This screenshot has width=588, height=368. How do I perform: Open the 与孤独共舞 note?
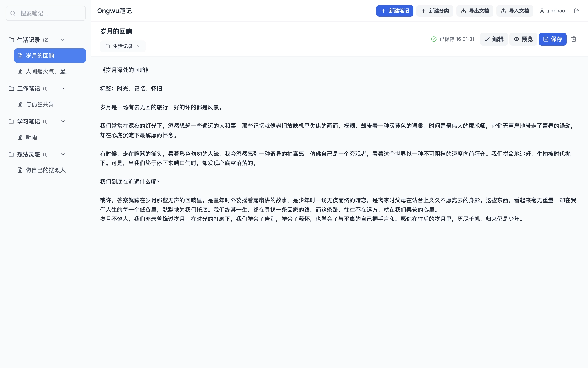click(x=50, y=104)
